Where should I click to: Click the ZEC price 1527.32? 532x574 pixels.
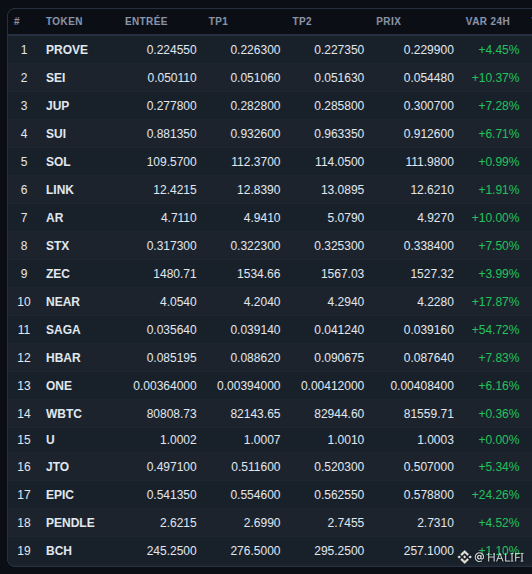click(432, 273)
